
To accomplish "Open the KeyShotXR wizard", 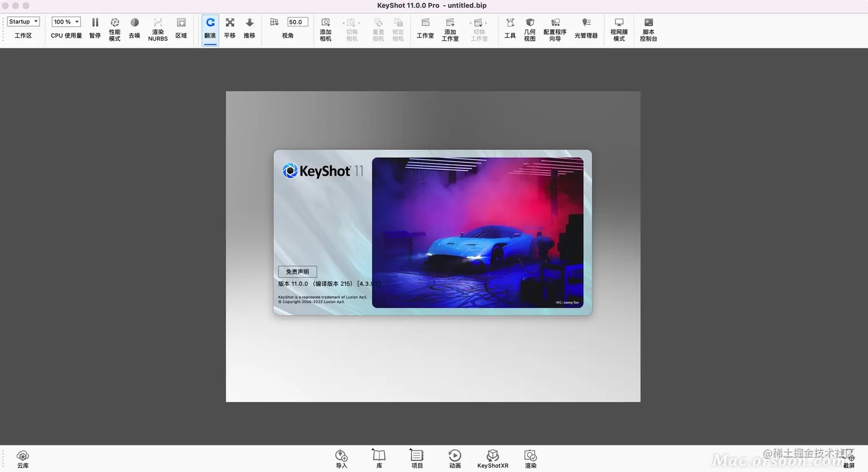I will coord(493,459).
